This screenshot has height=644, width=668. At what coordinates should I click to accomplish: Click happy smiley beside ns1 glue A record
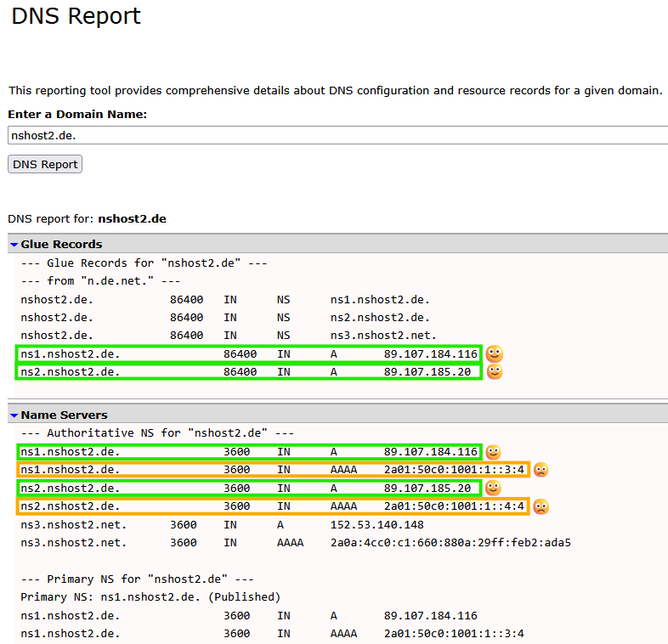coord(494,354)
